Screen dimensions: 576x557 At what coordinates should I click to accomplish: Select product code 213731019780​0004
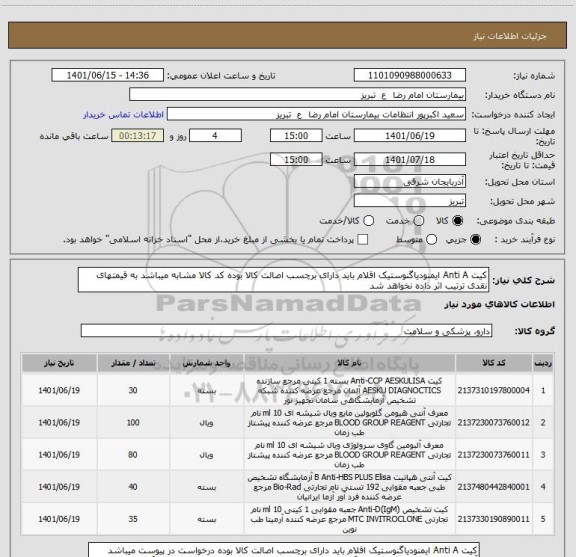tap(493, 390)
